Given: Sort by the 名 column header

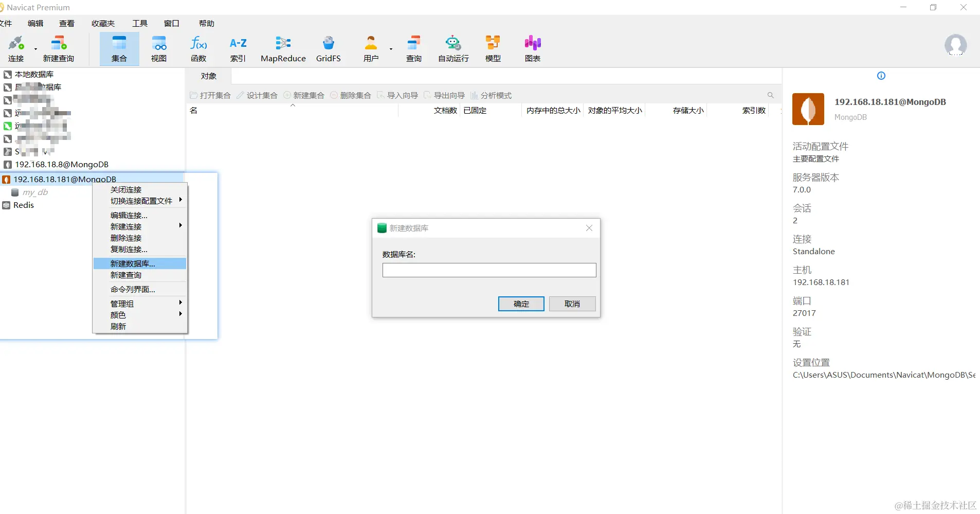Looking at the screenshot, I should click(x=292, y=110).
